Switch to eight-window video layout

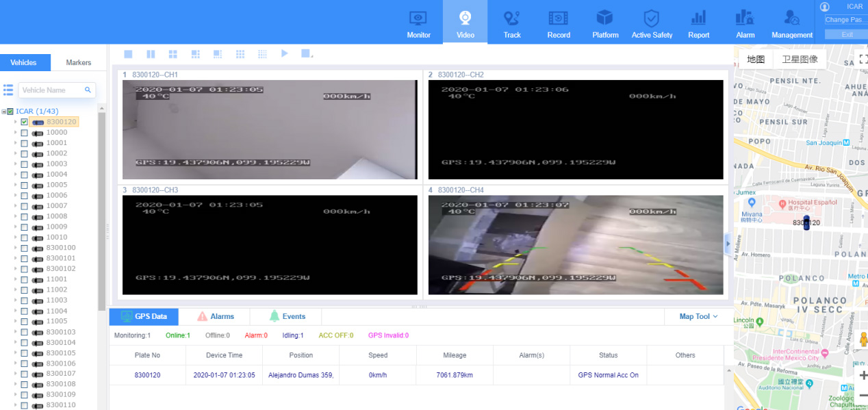pyautogui.click(x=218, y=54)
